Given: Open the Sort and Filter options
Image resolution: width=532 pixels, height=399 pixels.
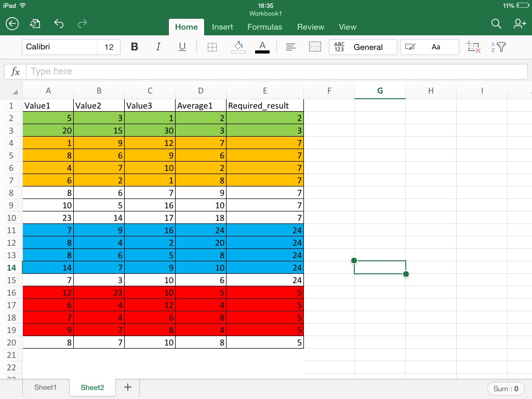Looking at the screenshot, I should [x=499, y=47].
